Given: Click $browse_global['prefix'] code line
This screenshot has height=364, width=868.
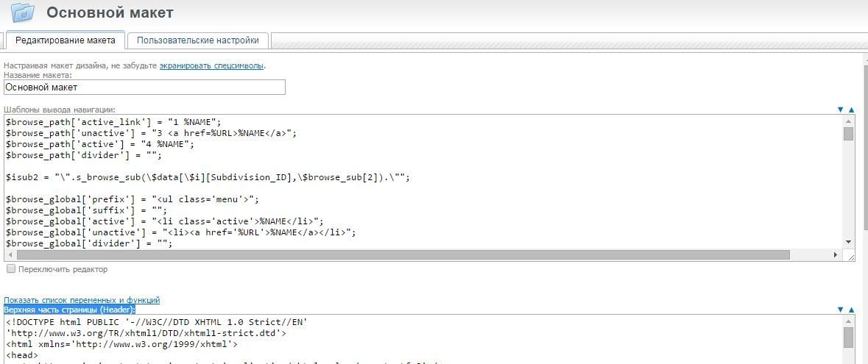Looking at the screenshot, I should [x=133, y=200].
